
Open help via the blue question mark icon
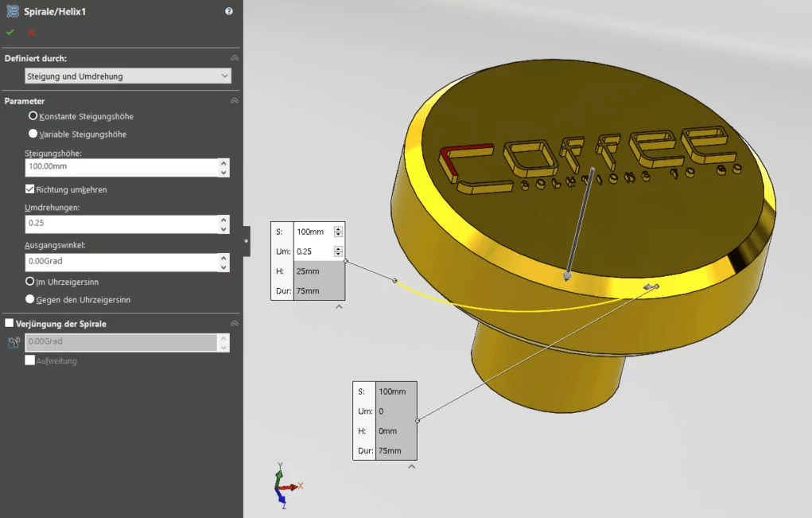point(229,11)
